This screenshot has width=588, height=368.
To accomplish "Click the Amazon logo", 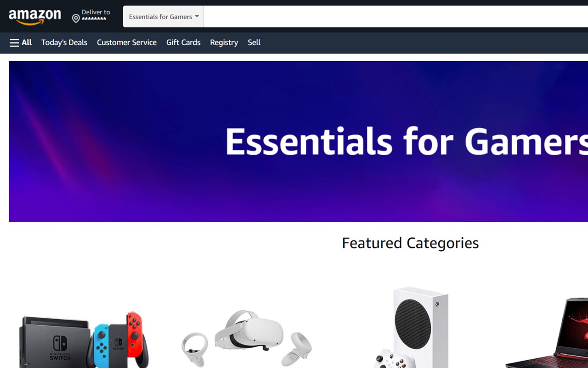I will [x=35, y=17].
